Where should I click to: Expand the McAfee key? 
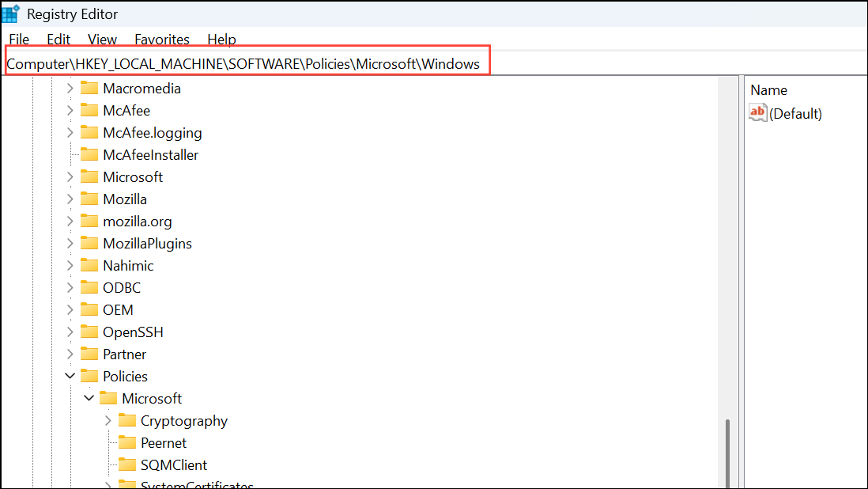(x=70, y=110)
